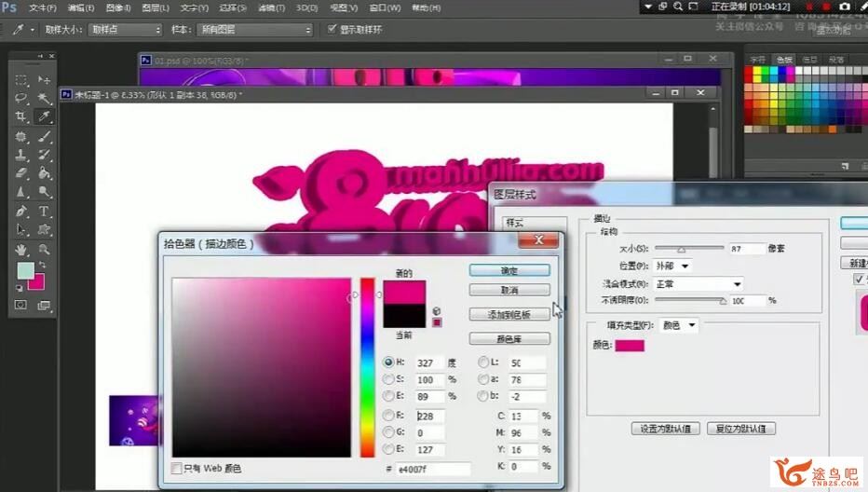Select the Magic Wand tool
The width and height of the screenshot is (868, 492).
pos(44,98)
